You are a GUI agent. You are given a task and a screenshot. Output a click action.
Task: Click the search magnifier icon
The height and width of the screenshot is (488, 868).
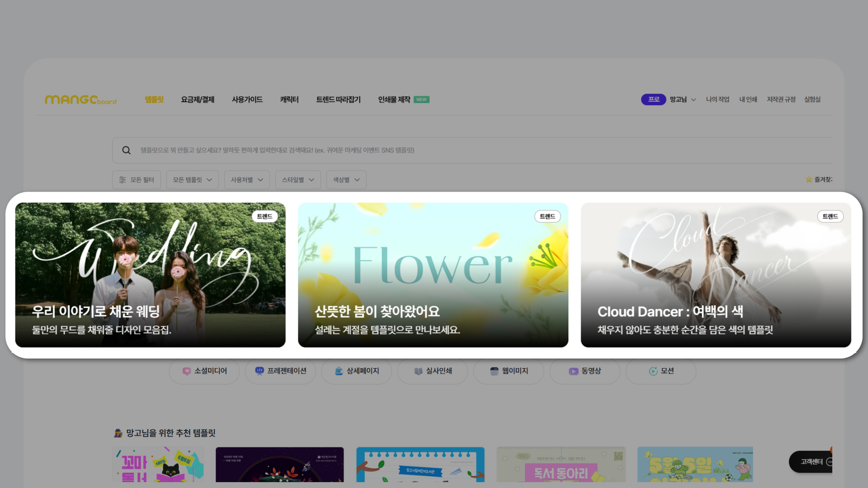tap(126, 150)
